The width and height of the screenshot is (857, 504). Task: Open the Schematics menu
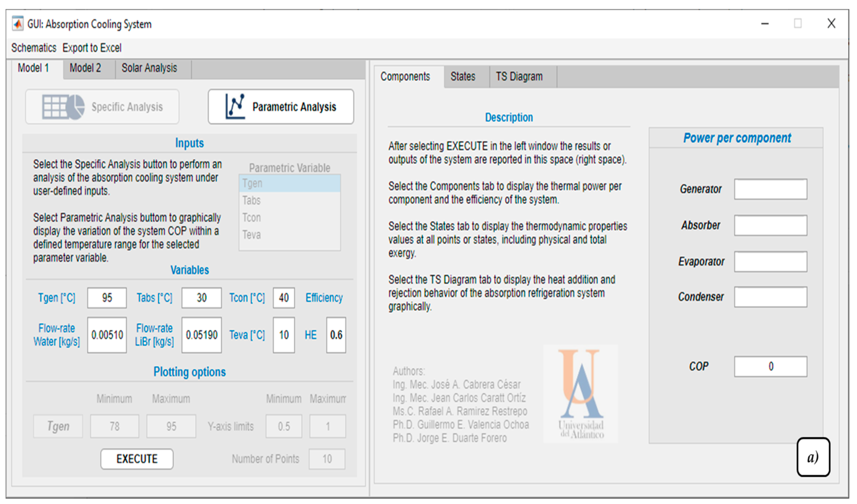pyautogui.click(x=34, y=48)
